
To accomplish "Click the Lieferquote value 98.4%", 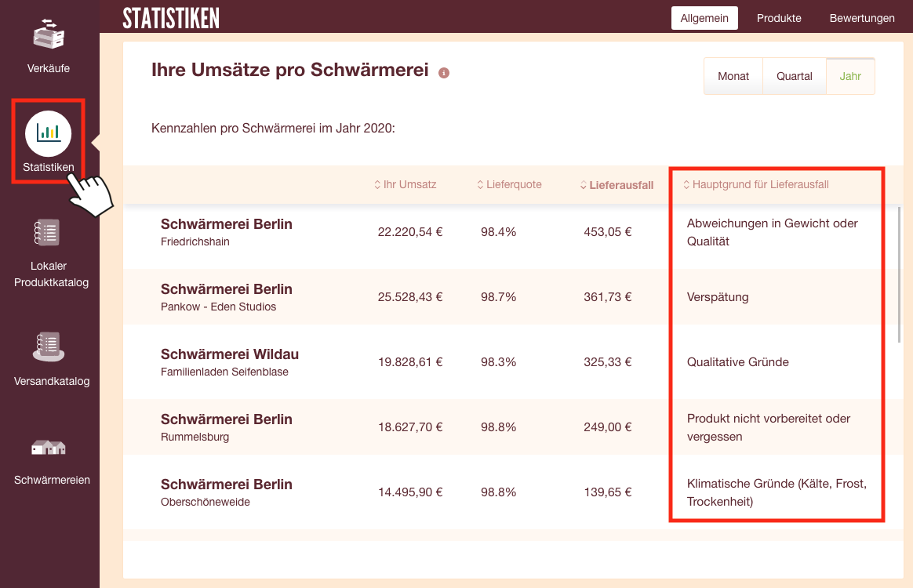I will (x=498, y=232).
